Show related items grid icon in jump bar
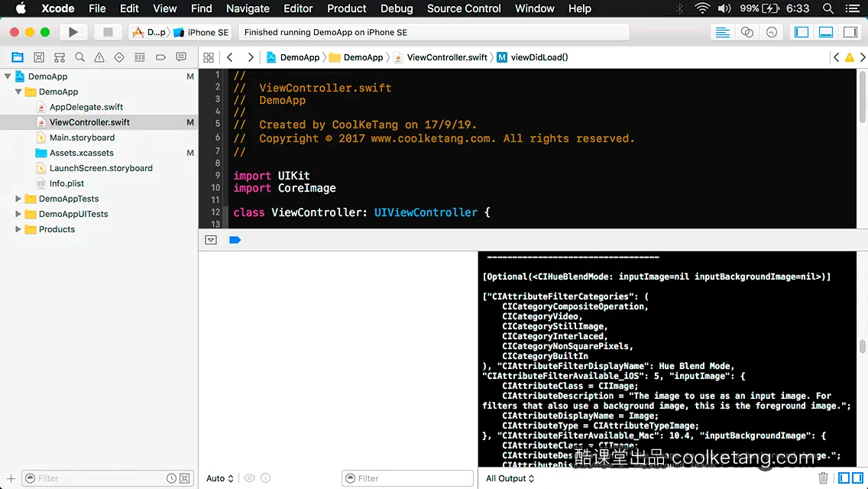 [x=209, y=57]
